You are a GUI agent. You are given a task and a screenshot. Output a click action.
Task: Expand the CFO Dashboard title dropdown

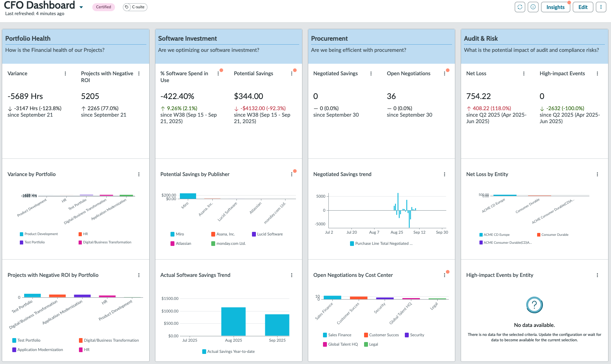tap(81, 7)
